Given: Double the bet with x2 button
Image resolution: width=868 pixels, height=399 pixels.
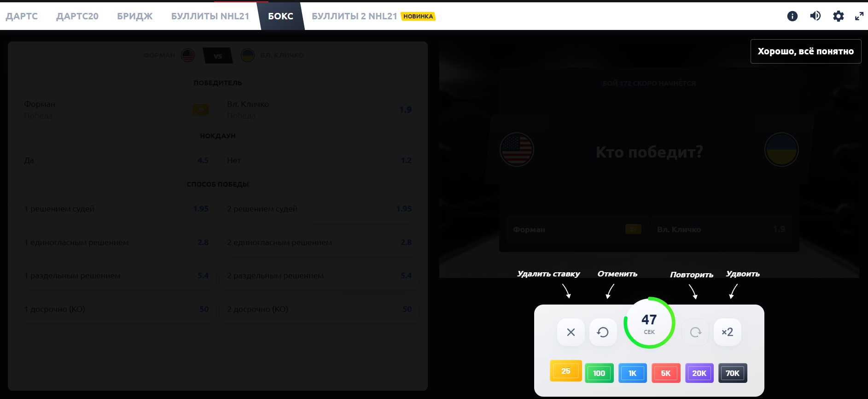Looking at the screenshot, I should coord(727,332).
